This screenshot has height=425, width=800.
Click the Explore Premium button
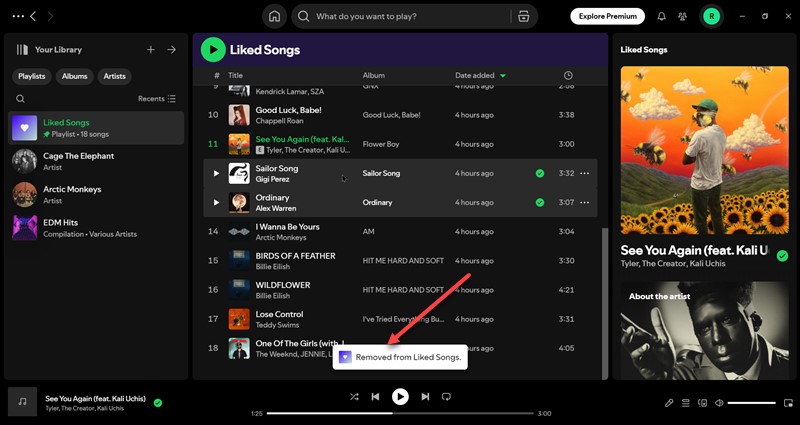coord(607,16)
